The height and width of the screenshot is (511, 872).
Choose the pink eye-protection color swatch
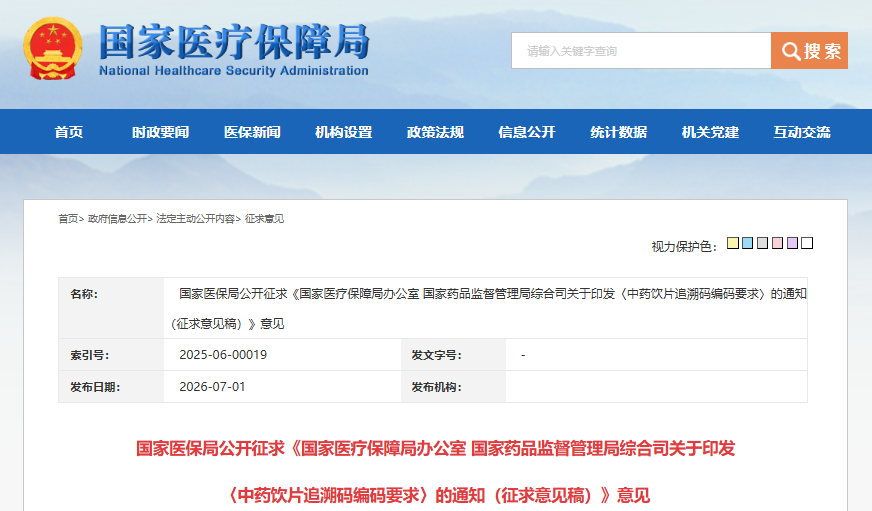point(777,243)
